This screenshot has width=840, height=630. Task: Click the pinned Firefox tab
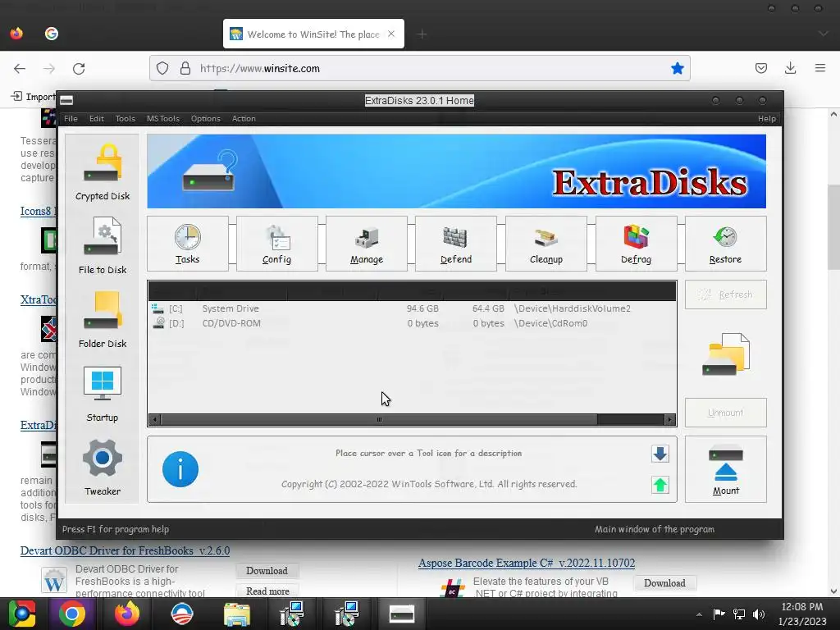(16, 34)
